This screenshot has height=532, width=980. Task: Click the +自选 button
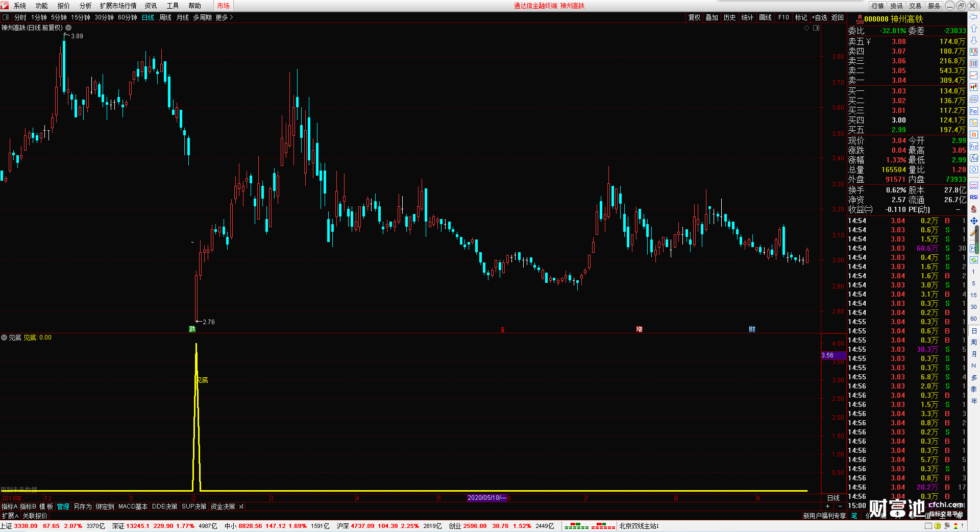pos(819,17)
